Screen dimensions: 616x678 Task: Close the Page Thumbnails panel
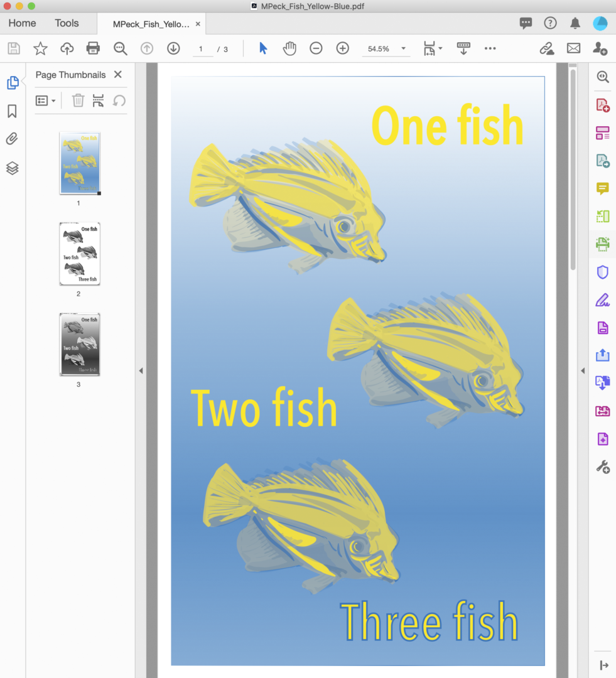pyautogui.click(x=117, y=75)
